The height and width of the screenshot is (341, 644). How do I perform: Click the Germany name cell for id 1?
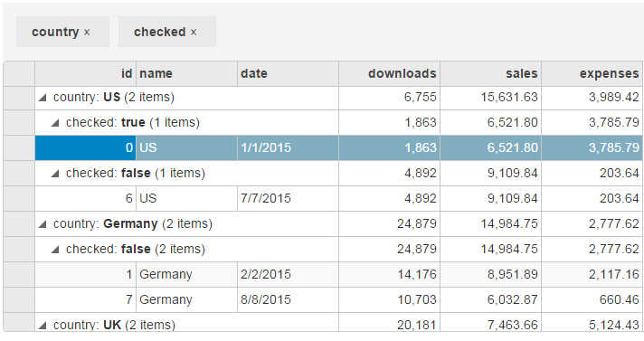coord(187,275)
